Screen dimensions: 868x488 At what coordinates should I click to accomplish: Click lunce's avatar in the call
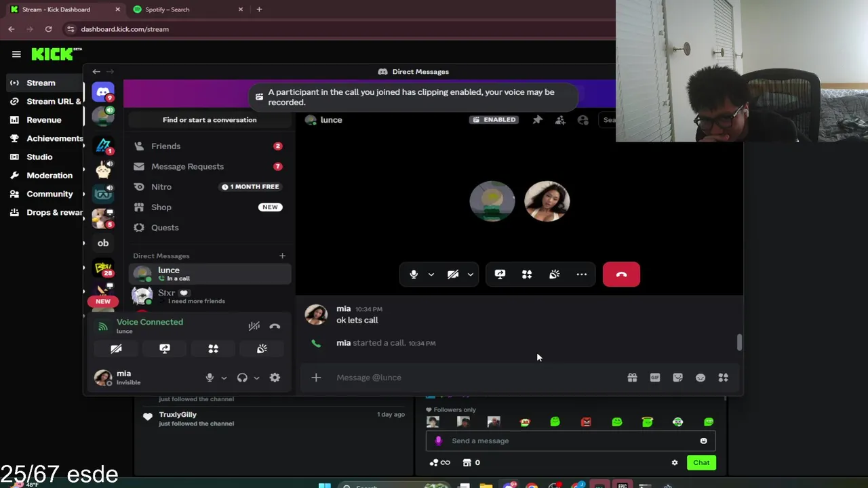(492, 201)
